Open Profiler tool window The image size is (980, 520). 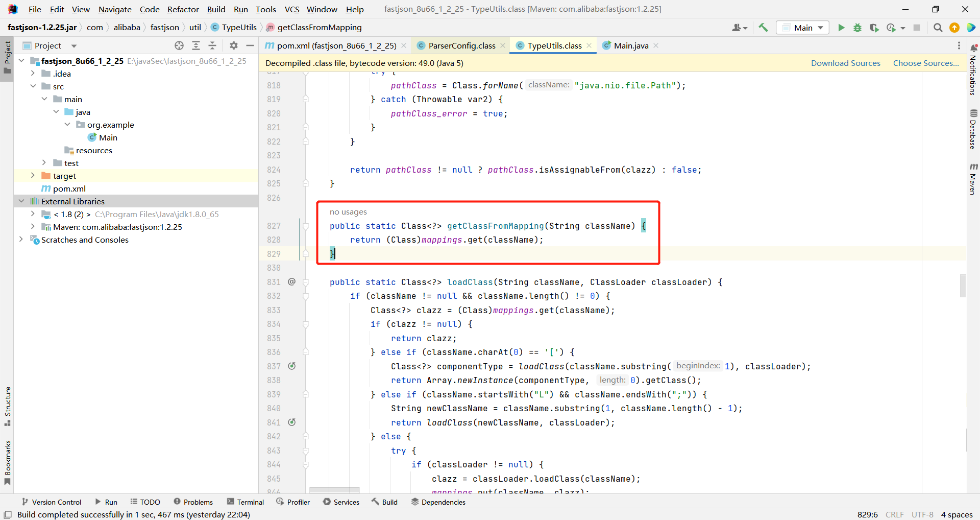point(293,502)
